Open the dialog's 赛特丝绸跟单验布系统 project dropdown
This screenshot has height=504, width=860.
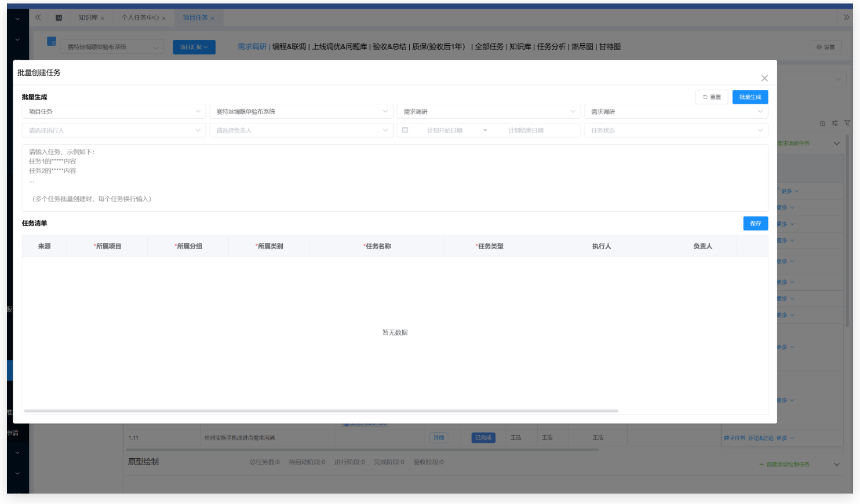[301, 112]
